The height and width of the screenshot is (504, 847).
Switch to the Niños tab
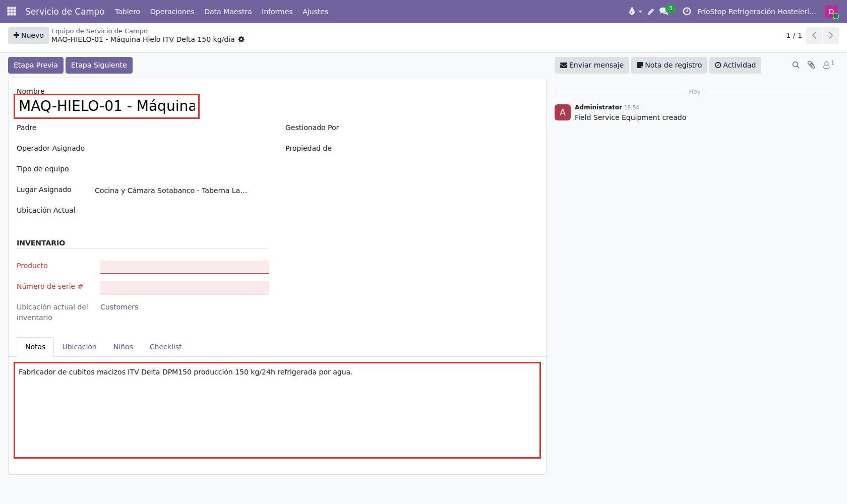tap(123, 347)
